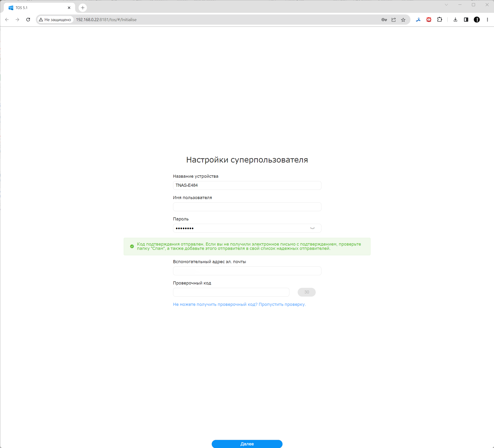
Task: Open a new tab with plus button
Action: point(83,8)
